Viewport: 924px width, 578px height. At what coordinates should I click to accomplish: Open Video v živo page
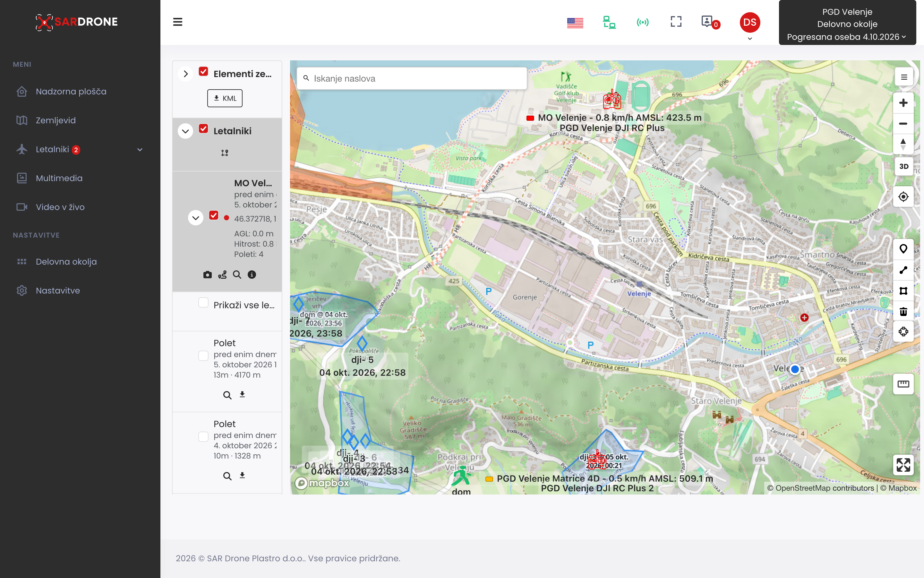coord(60,207)
